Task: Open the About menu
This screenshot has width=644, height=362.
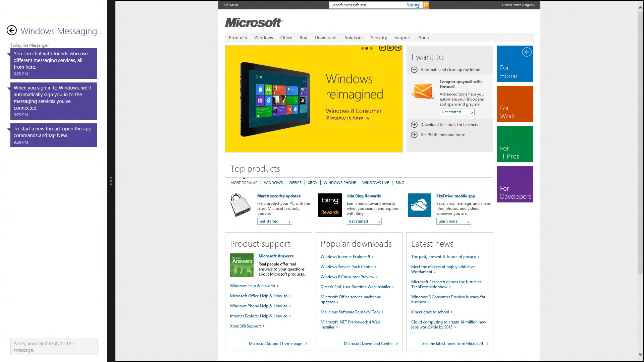Action: 425,38
